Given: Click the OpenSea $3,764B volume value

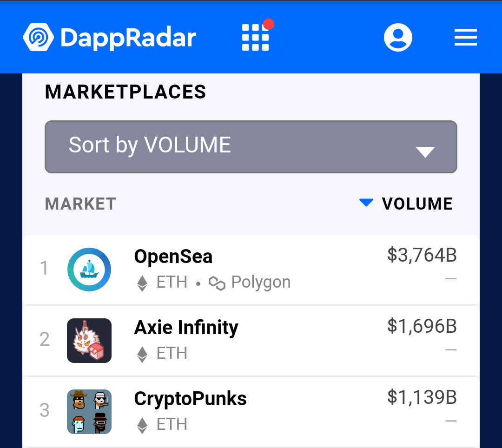Looking at the screenshot, I should (x=422, y=255).
